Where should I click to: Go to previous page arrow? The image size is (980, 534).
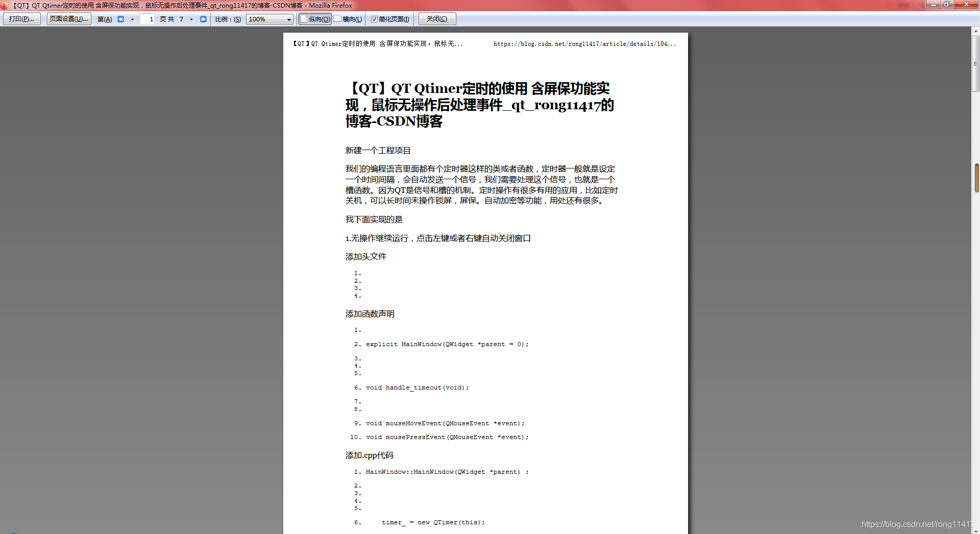[x=132, y=19]
